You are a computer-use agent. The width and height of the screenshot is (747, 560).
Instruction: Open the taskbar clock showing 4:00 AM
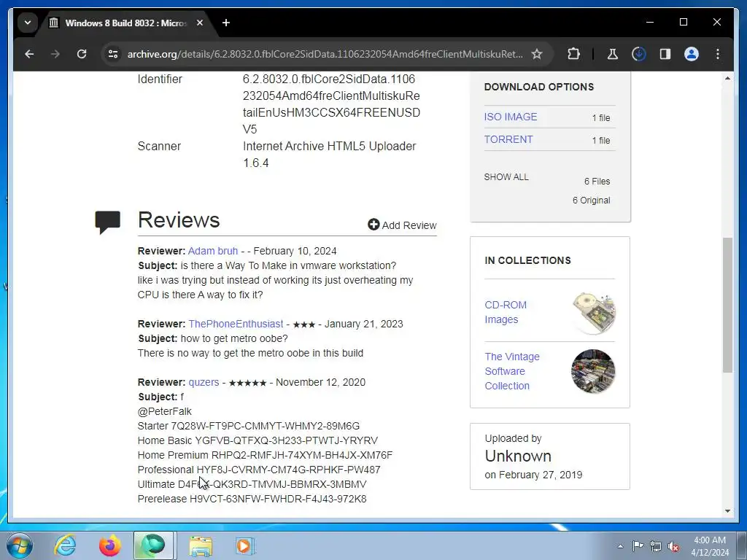coord(710,546)
